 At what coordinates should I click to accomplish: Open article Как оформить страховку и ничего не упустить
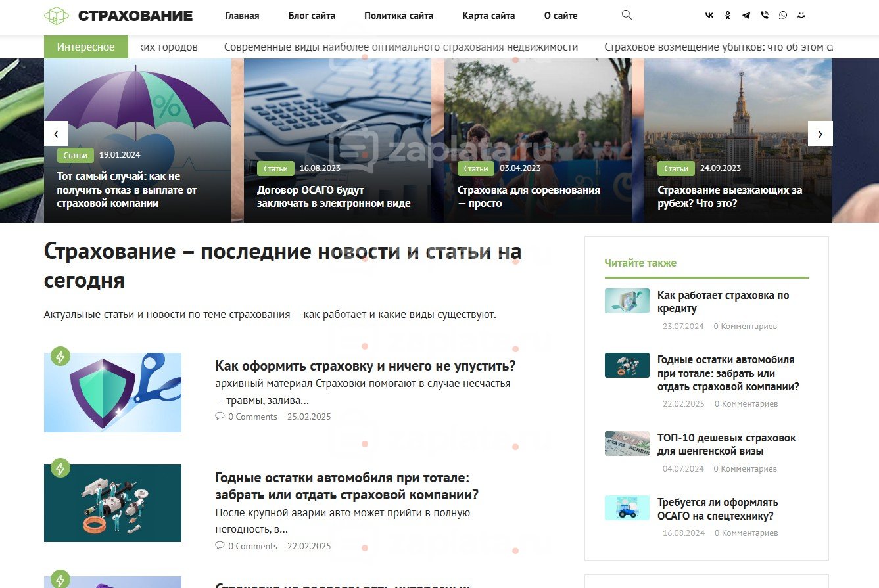coord(366,366)
